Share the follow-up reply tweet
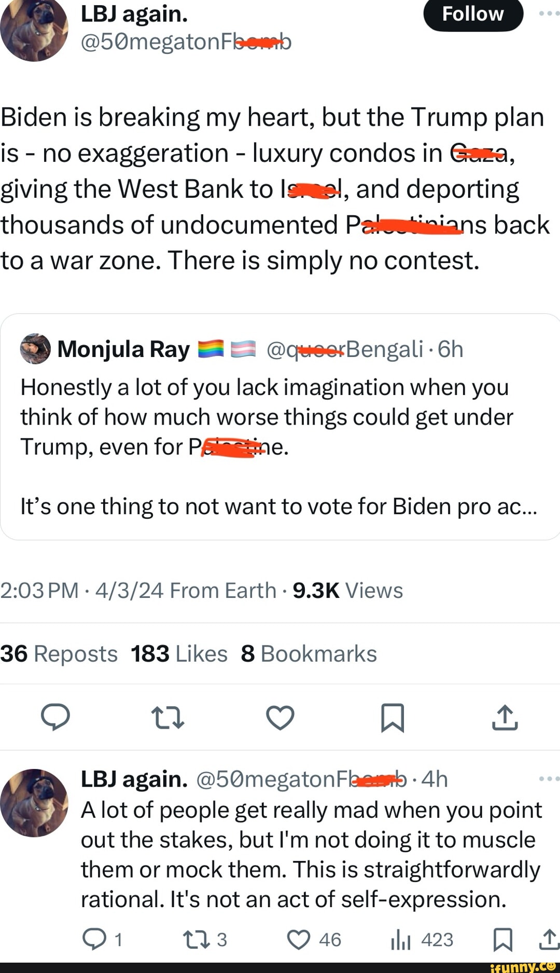The width and height of the screenshot is (560, 973). 549,939
